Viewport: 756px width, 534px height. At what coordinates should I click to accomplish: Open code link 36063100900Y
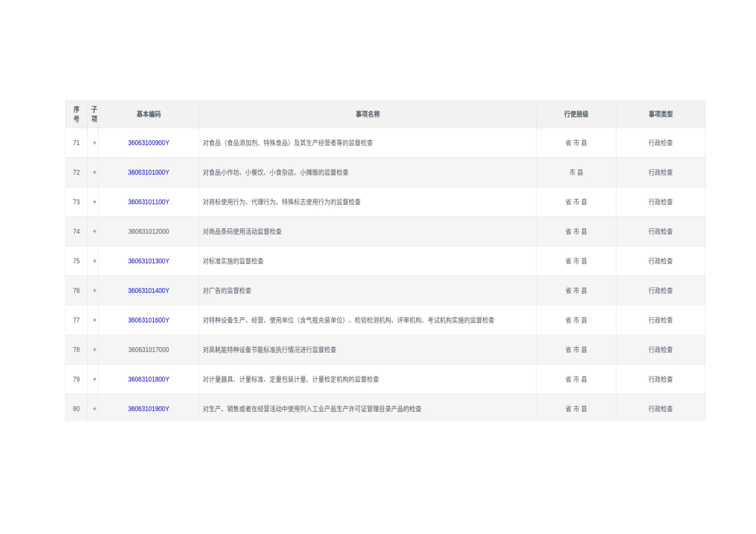(149, 143)
